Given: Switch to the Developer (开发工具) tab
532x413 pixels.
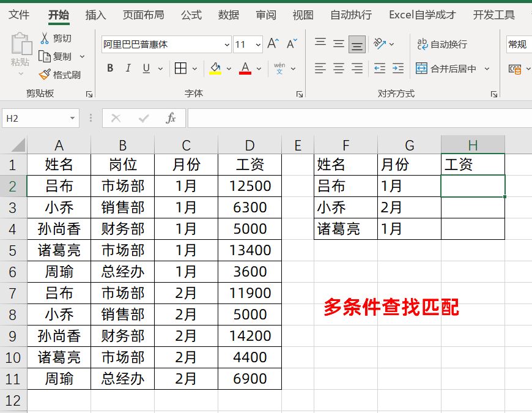Looking at the screenshot, I should pyautogui.click(x=494, y=15).
